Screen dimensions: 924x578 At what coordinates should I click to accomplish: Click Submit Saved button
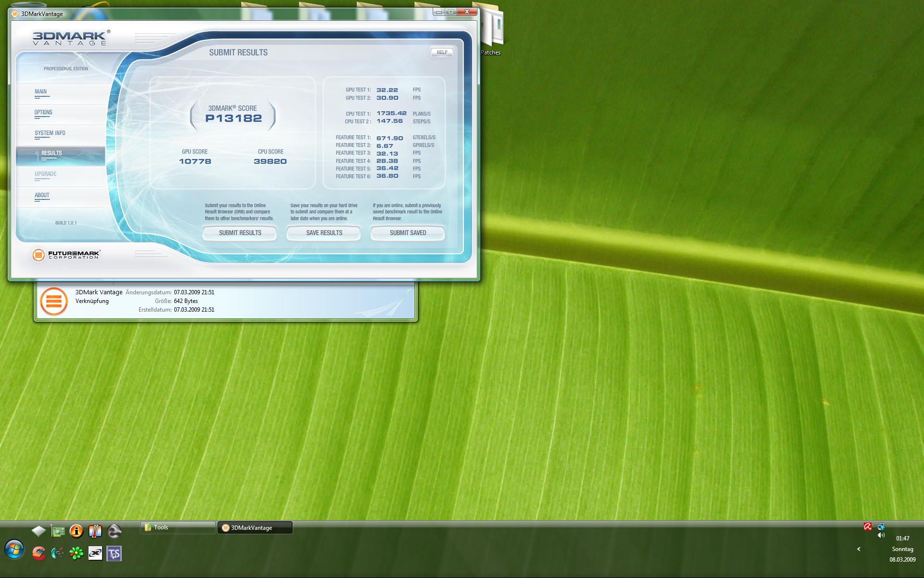408,233
